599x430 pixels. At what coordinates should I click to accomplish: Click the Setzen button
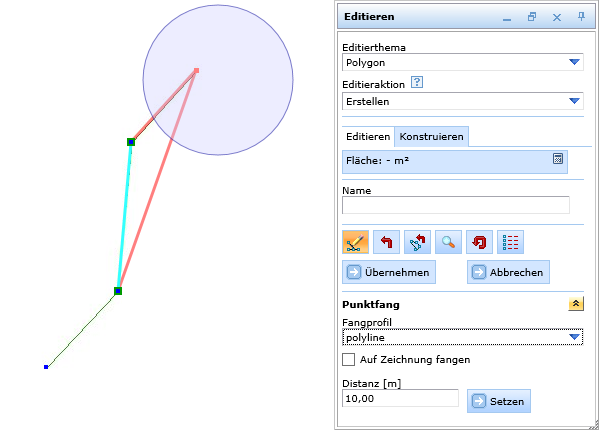(499, 401)
